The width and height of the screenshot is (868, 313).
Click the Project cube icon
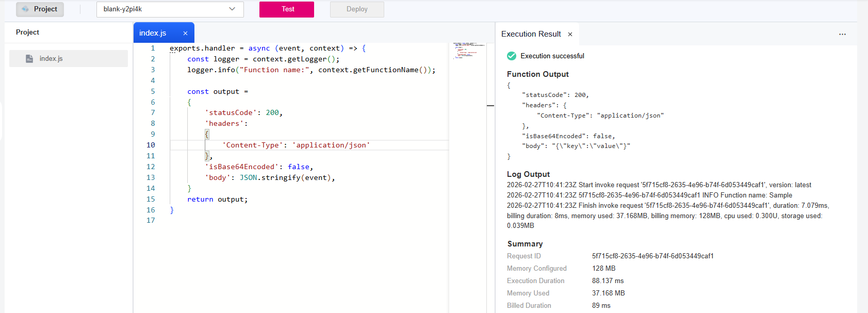coord(25,9)
